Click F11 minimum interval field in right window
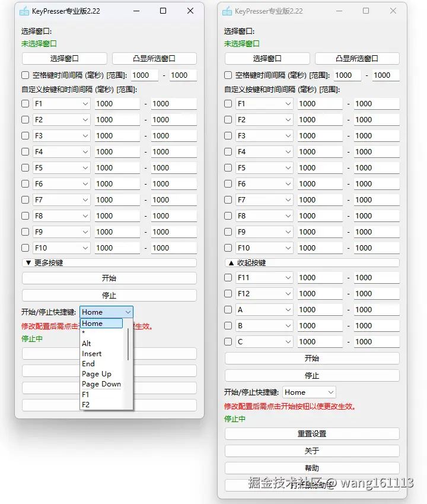This screenshot has height=504, width=427. (320, 277)
